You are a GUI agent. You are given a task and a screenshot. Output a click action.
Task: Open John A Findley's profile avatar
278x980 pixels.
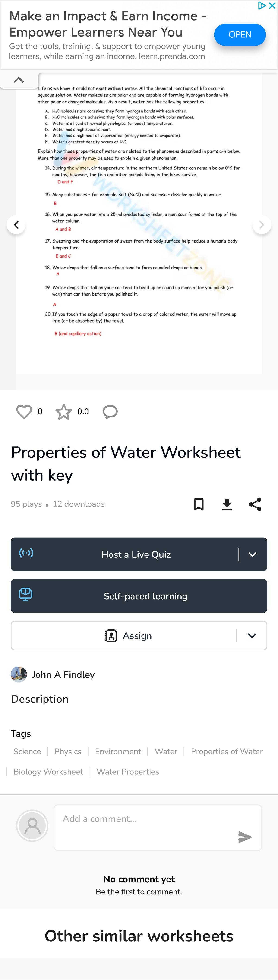[x=19, y=674]
